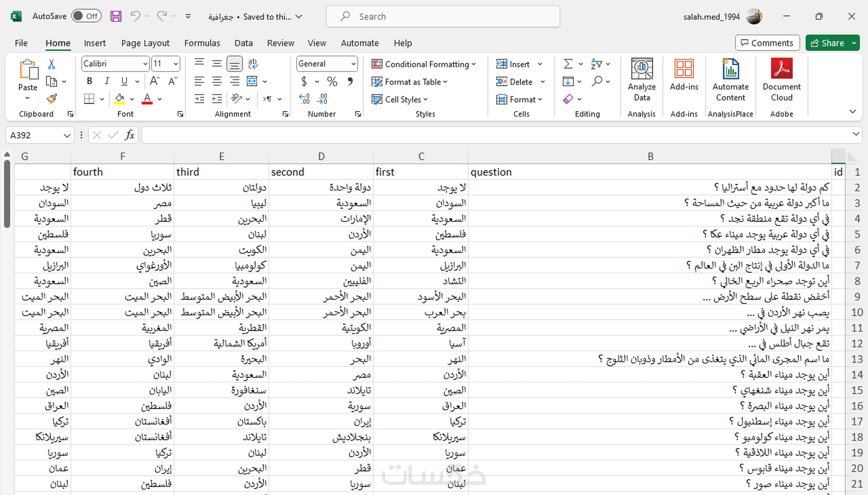
Task: Click the Insert Function fx icon
Action: [130, 135]
